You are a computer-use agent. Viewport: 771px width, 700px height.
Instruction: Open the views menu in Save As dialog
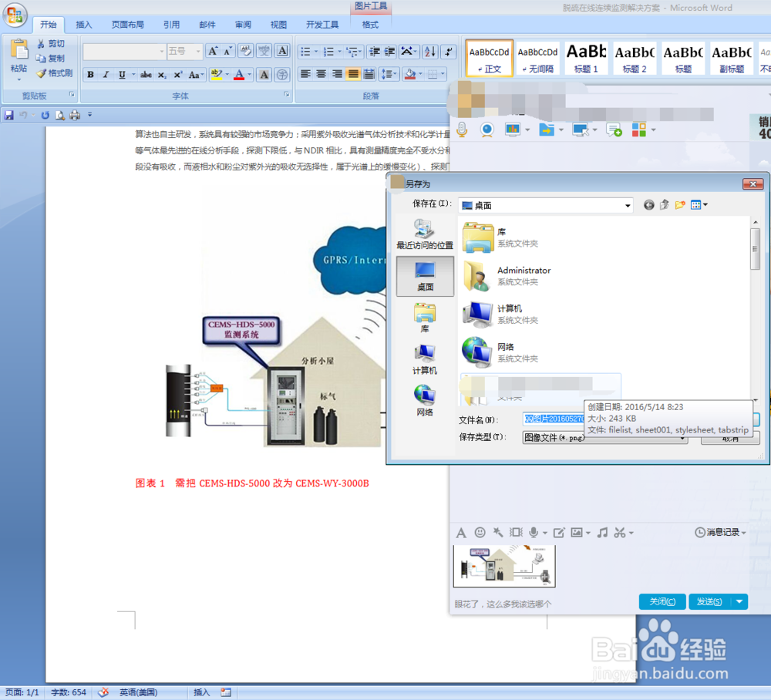pos(699,205)
